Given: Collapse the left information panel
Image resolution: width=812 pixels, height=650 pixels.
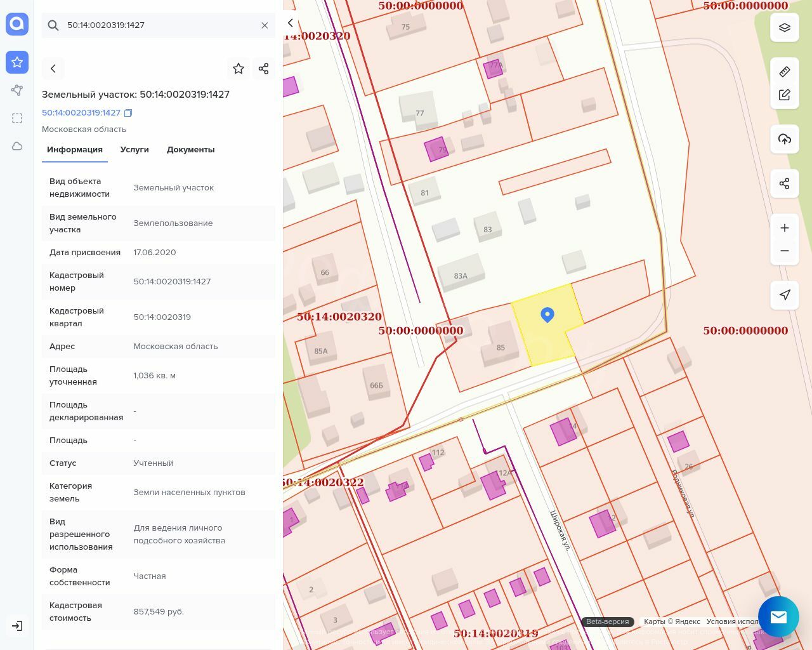Looking at the screenshot, I should [x=291, y=23].
